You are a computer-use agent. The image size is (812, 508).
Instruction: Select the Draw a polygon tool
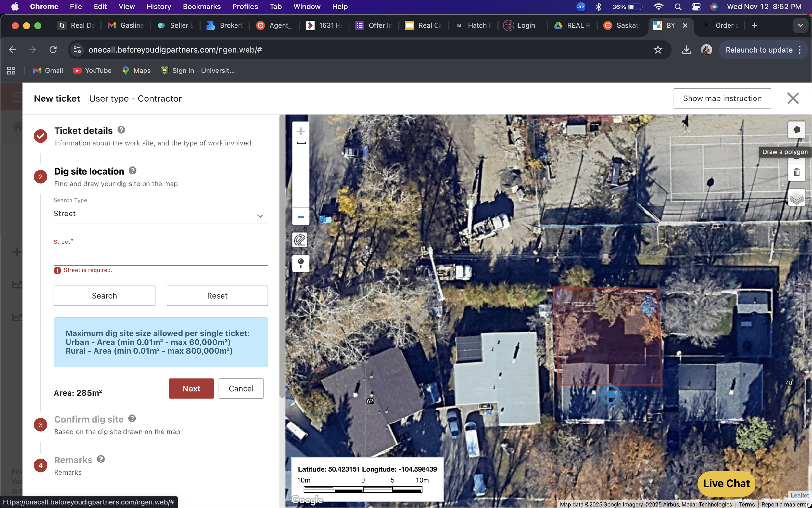coord(796,130)
